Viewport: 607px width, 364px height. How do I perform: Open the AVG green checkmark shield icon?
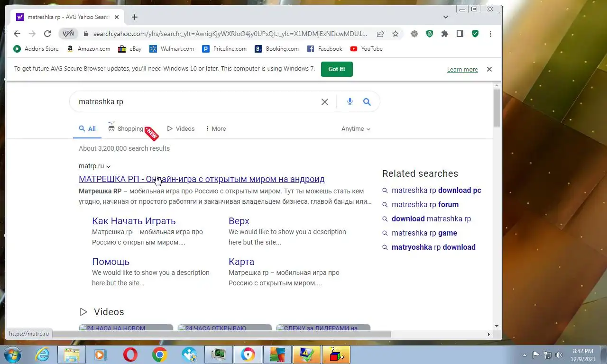click(475, 34)
